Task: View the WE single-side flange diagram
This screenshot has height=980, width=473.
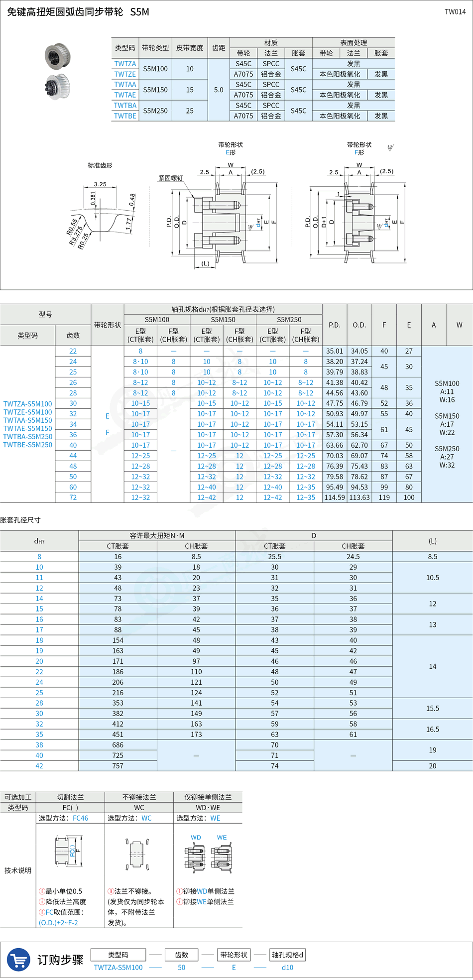Action: tap(222, 858)
